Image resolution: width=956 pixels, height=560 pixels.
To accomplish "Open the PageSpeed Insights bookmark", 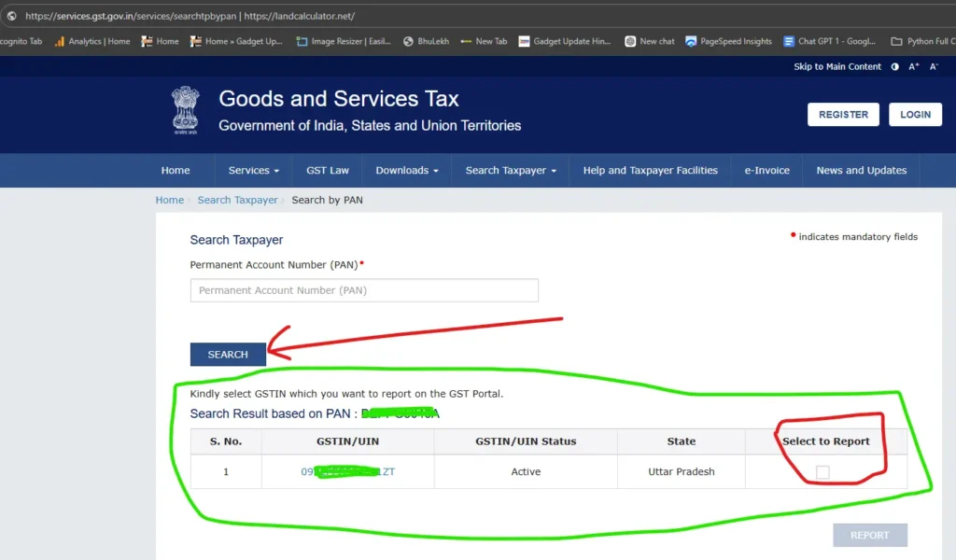I will pyautogui.click(x=728, y=41).
